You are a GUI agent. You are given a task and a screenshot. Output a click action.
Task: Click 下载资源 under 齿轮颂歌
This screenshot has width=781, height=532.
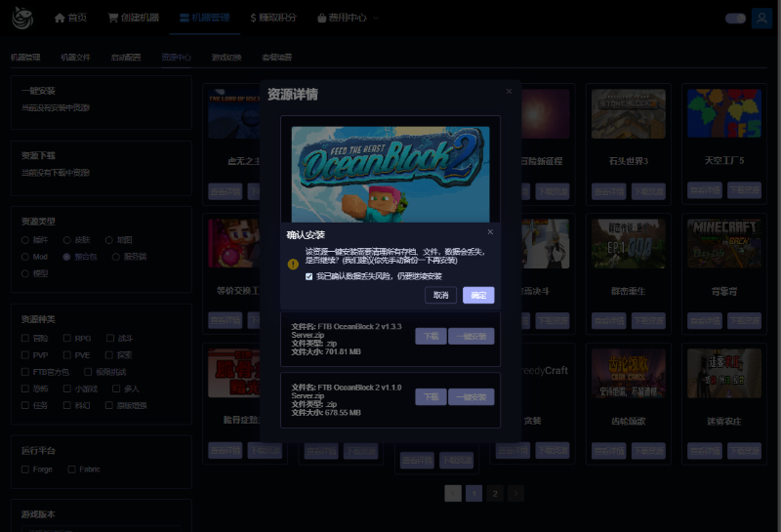[x=648, y=451]
